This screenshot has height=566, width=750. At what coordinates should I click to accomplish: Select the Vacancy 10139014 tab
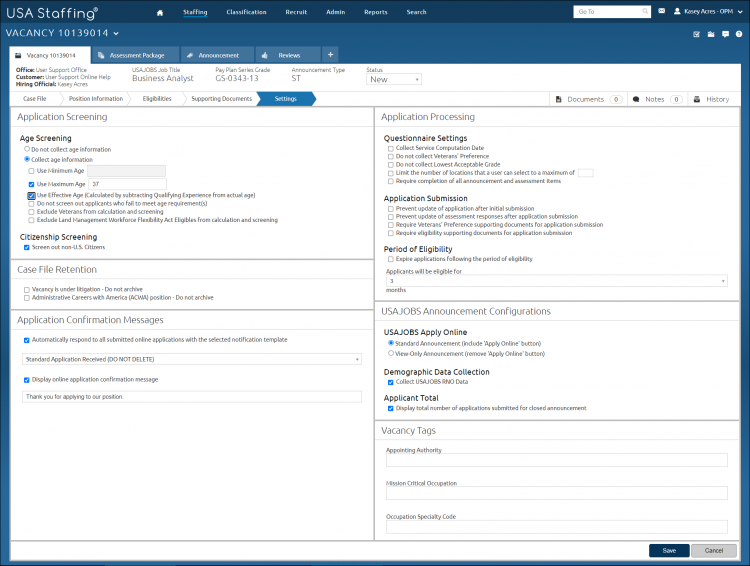point(50,55)
